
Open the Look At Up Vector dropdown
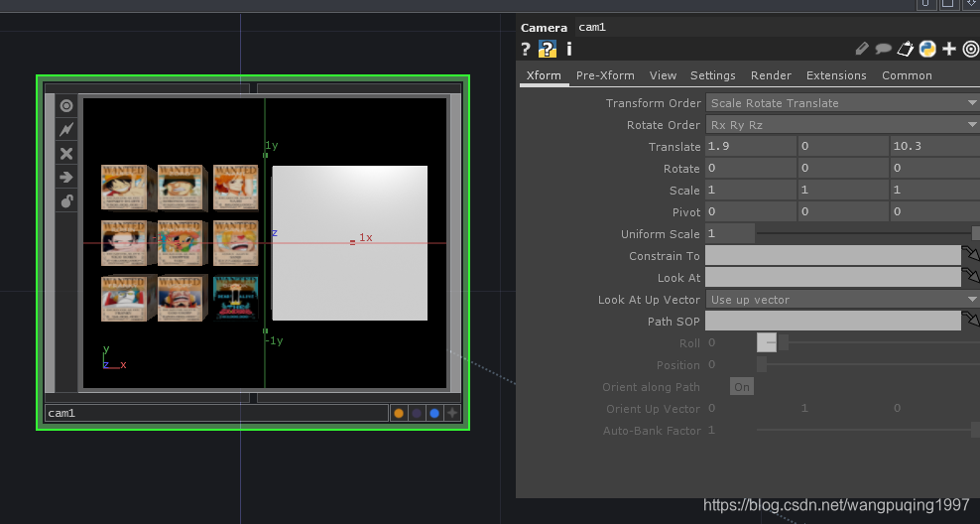[x=842, y=300]
